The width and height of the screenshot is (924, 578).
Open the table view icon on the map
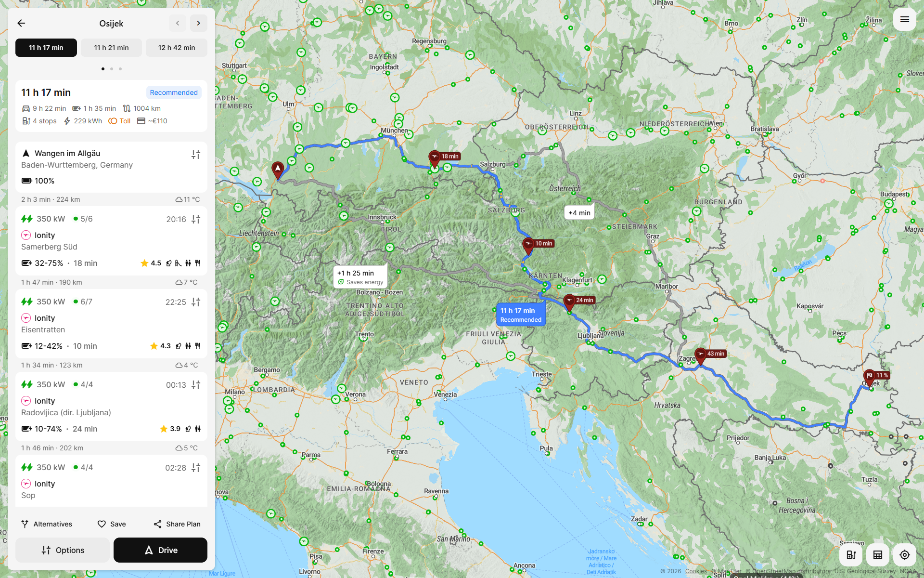point(877,555)
